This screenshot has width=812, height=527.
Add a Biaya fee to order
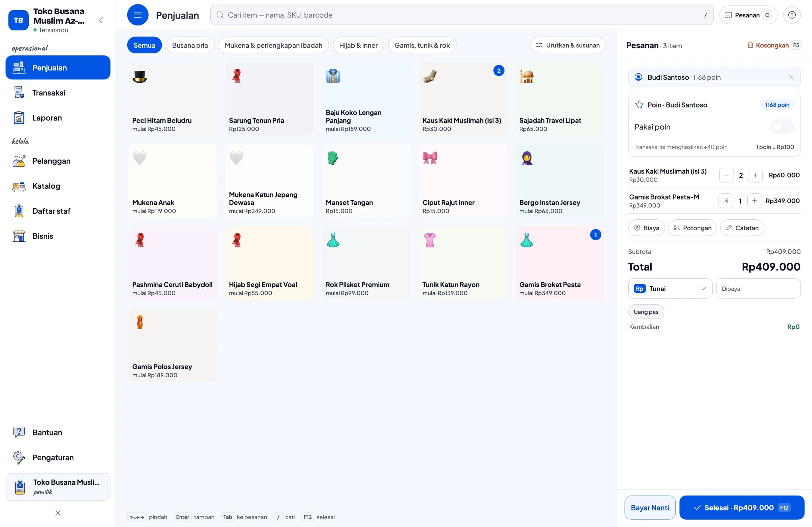(647, 228)
